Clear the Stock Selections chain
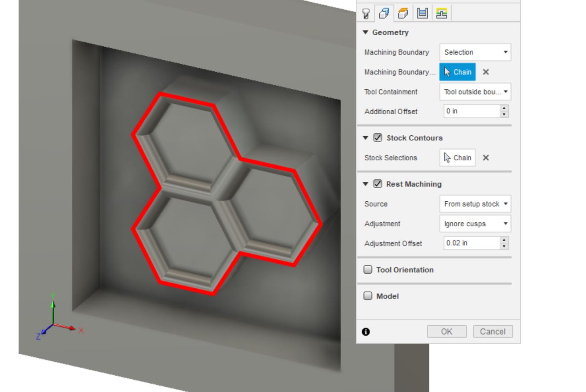This screenshot has height=392, width=586. 486,158
